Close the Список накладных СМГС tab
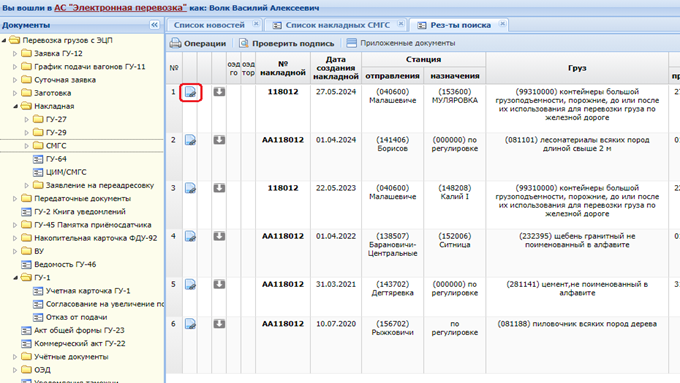The image size is (680, 383). (x=401, y=24)
